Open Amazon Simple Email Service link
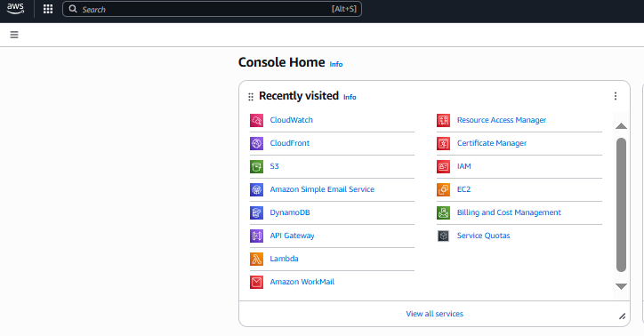This screenshot has height=336, width=644. point(322,189)
